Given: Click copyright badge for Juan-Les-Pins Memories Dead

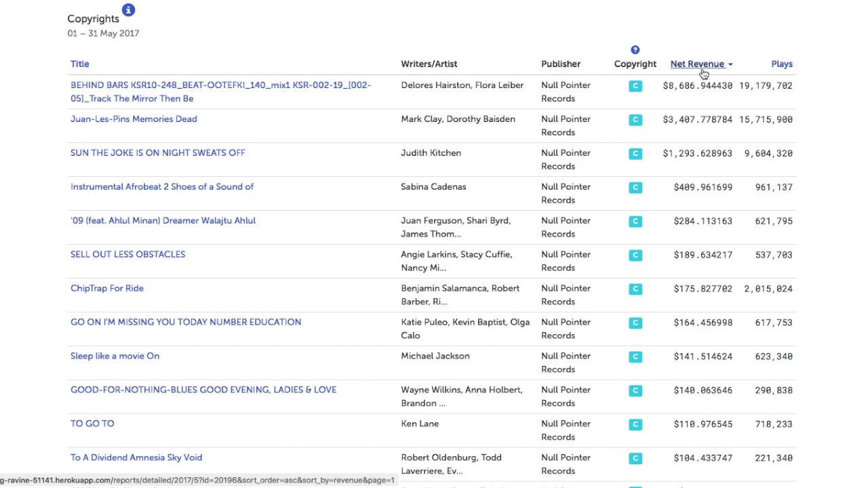Looking at the screenshot, I should click(635, 119).
